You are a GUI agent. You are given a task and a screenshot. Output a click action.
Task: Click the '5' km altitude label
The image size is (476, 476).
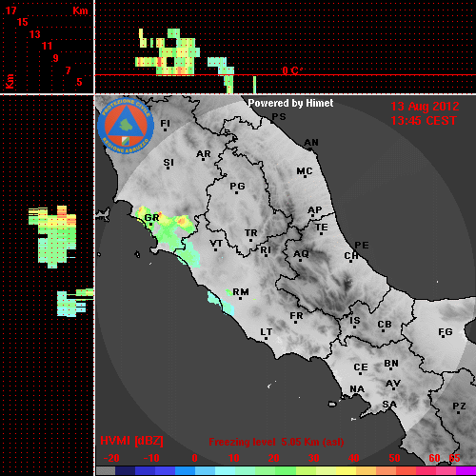point(79,83)
